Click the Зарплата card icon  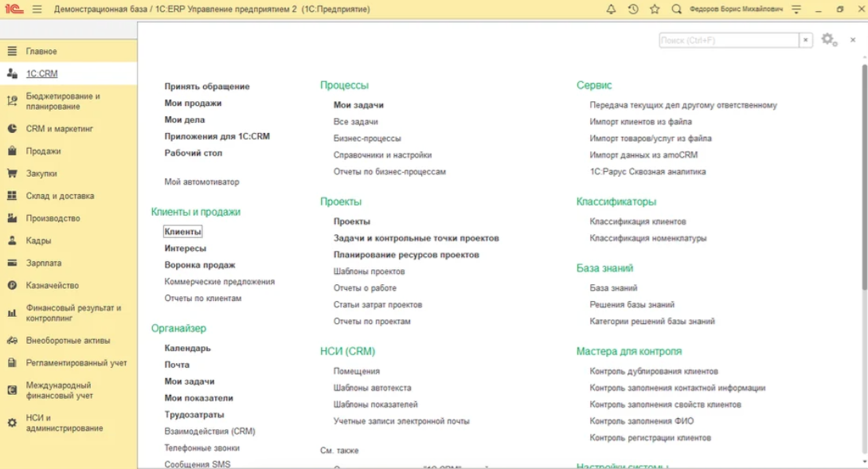pyautogui.click(x=12, y=263)
